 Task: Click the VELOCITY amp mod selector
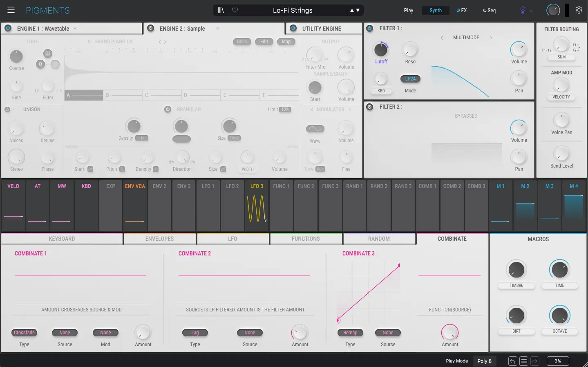coord(561,97)
